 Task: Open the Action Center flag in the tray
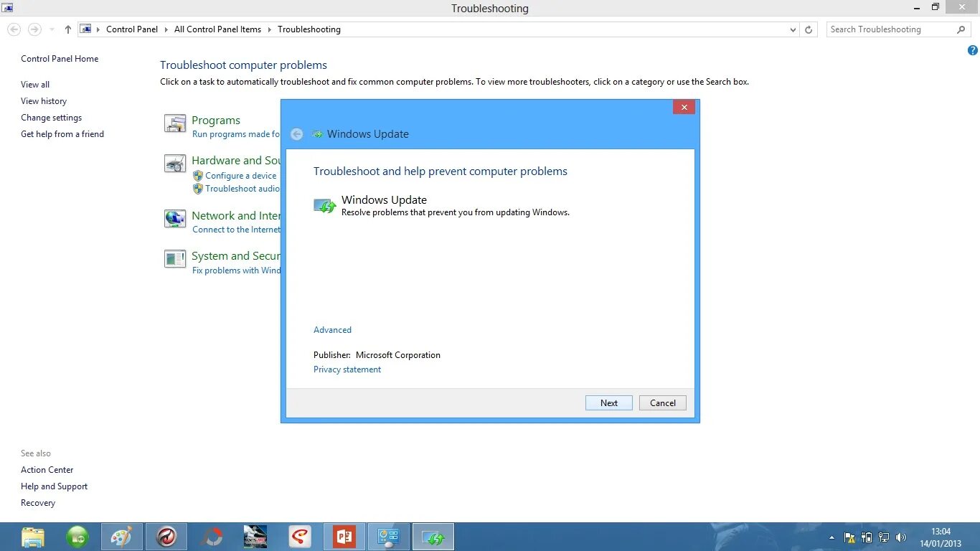(849, 537)
